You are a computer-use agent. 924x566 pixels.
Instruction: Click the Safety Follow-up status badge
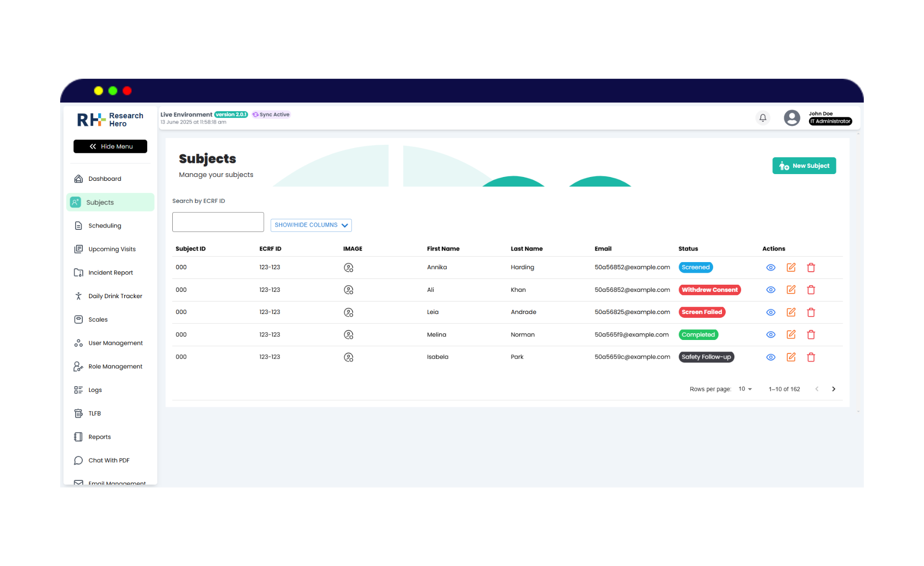(706, 357)
